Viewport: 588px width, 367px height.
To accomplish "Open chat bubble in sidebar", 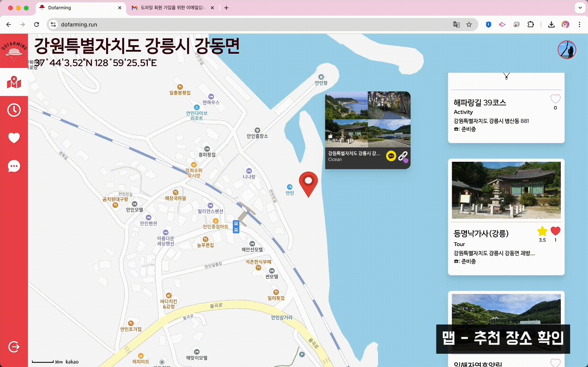I will 14,166.
